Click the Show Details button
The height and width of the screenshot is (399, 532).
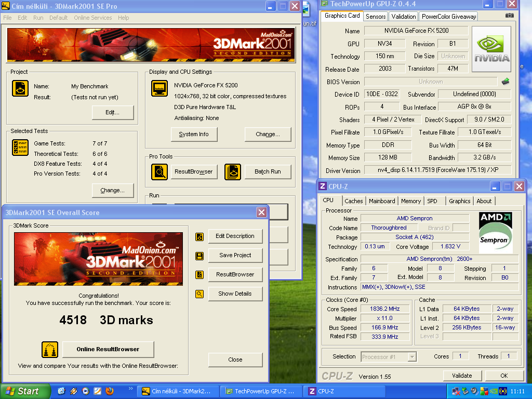point(235,294)
